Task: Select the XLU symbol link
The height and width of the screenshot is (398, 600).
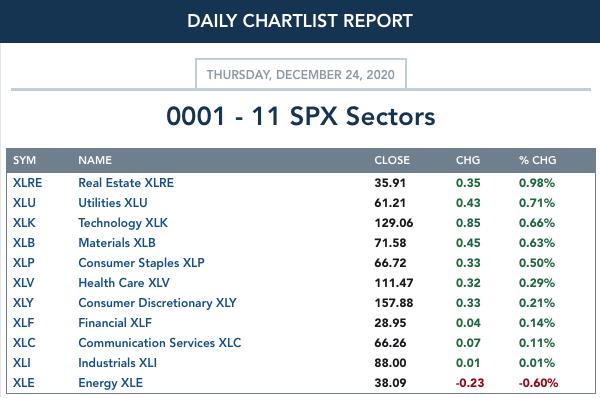Action: pyautogui.click(x=24, y=202)
